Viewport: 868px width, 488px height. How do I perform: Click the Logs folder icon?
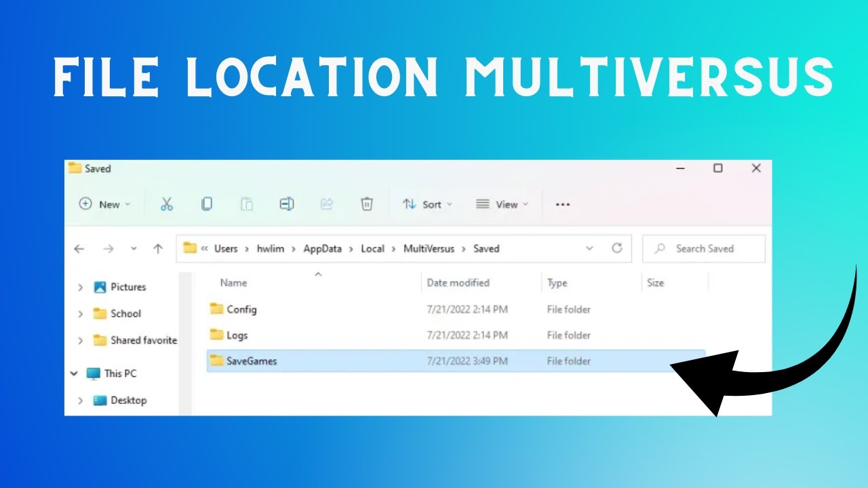click(x=216, y=335)
